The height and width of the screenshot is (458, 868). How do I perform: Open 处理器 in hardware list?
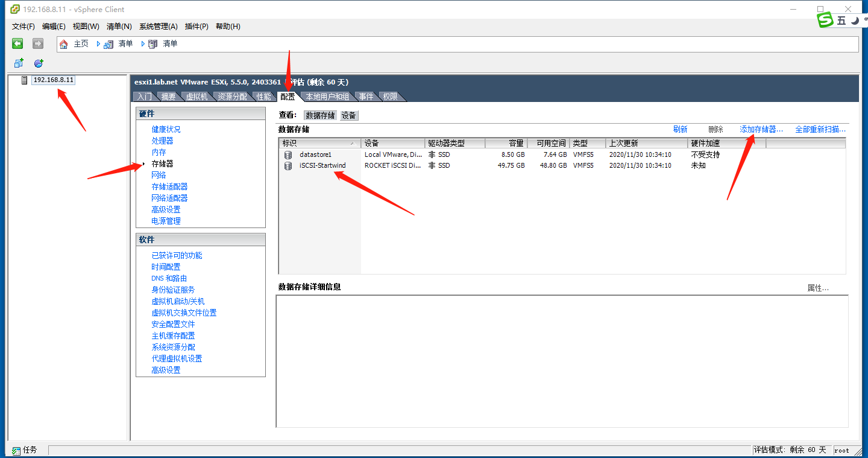pos(162,141)
